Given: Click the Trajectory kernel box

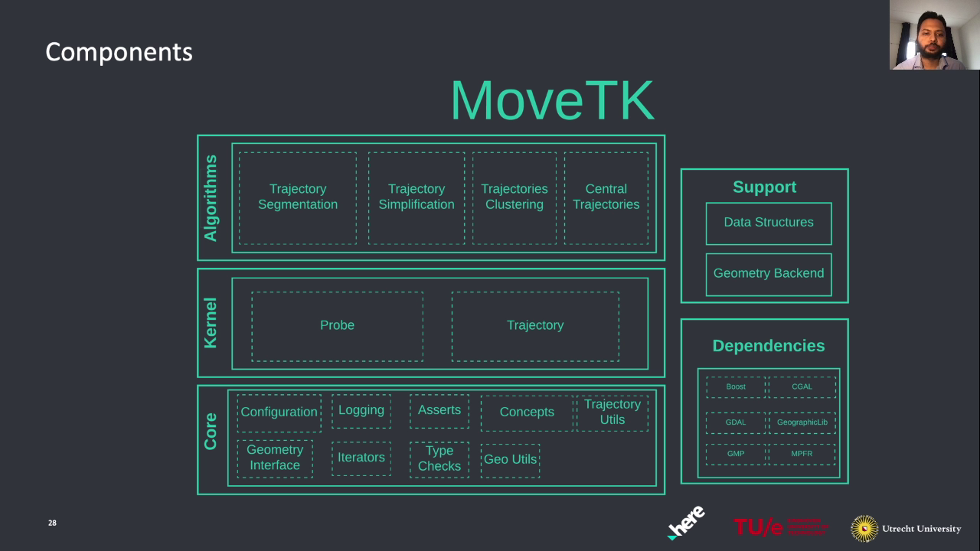Looking at the screenshot, I should [534, 326].
